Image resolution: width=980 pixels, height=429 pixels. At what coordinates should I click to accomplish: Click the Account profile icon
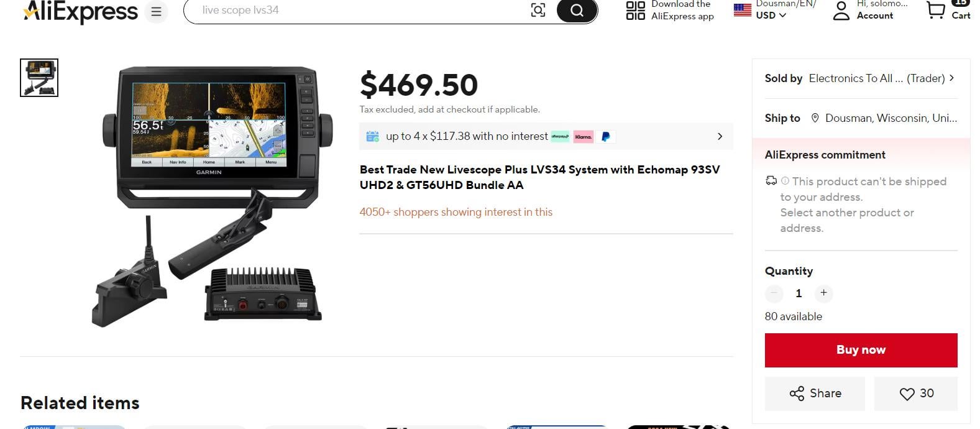point(841,11)
